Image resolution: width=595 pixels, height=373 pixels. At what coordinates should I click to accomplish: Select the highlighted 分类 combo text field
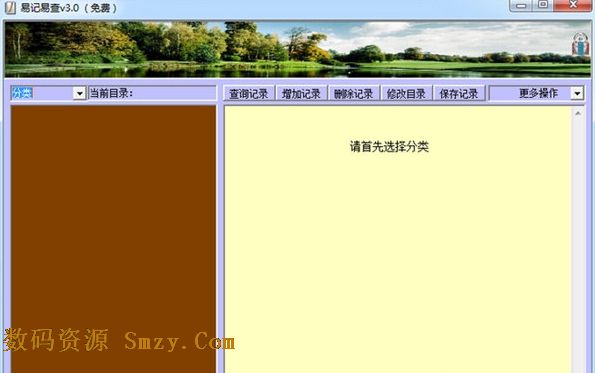(42, 93)
